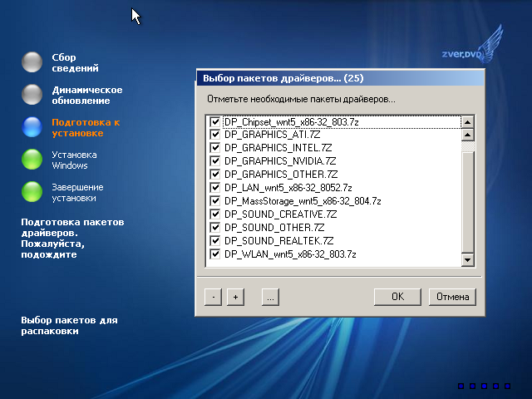The image size is (532, 399).
Task: Click the Установка Windows step label
Action: click(x=74, y=160)
